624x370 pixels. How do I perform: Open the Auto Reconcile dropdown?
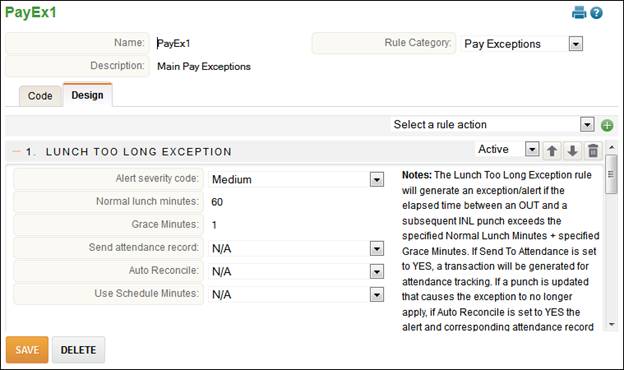coord(376,272)
